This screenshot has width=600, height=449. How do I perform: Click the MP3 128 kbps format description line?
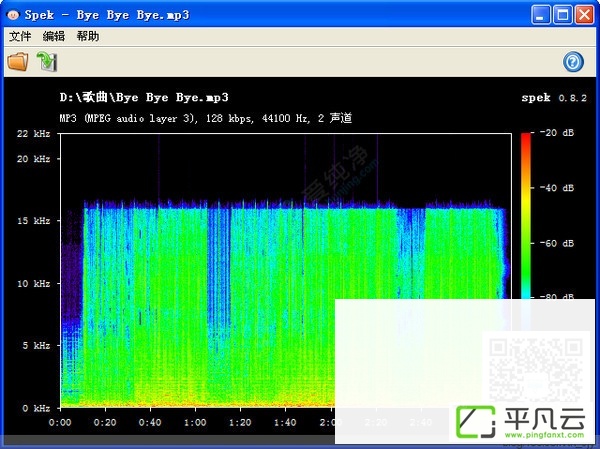[x=205, y=118]
